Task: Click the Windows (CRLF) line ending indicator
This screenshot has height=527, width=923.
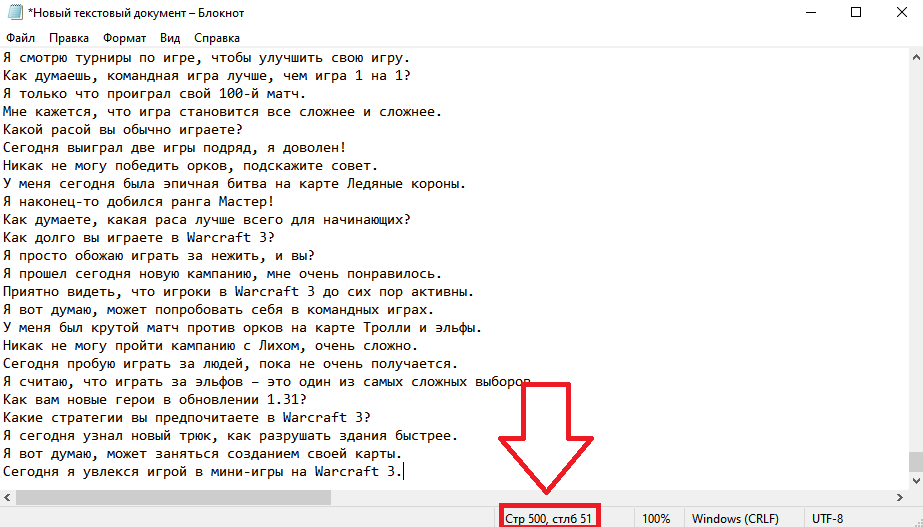Action: pos(729,519)
